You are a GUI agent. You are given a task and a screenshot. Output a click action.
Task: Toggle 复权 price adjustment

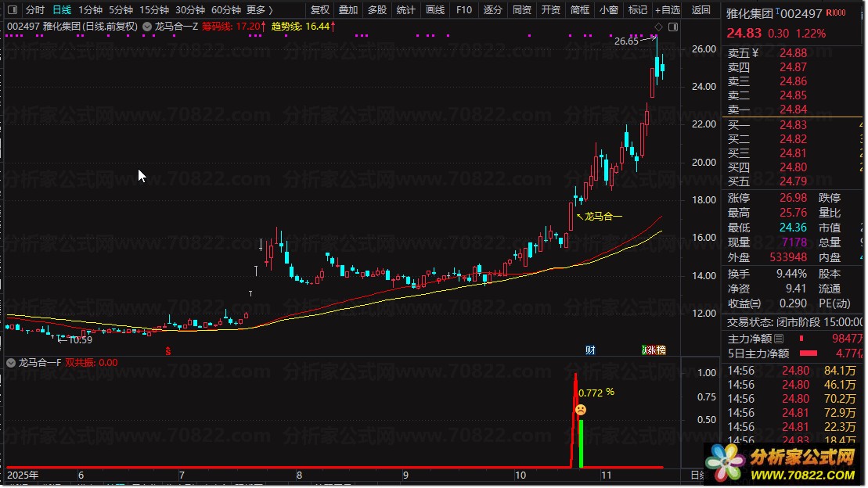320,10
